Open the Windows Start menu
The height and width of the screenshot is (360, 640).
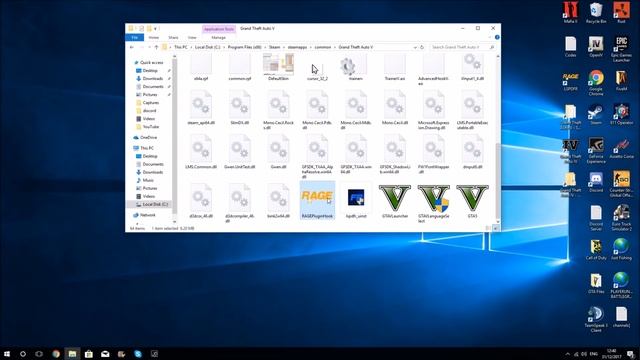(x=7, y=354)
